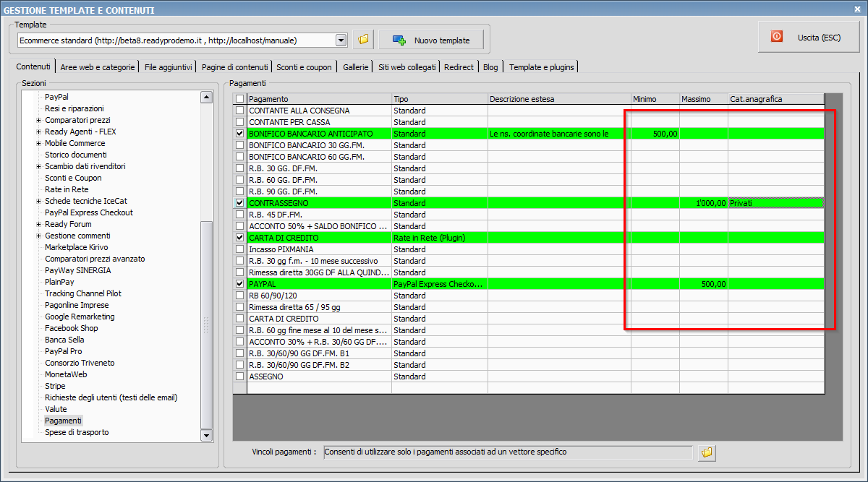The height and width of the screenshot is (482, 868).
Task: Open the Template e plugins tab
Action: 542,67
